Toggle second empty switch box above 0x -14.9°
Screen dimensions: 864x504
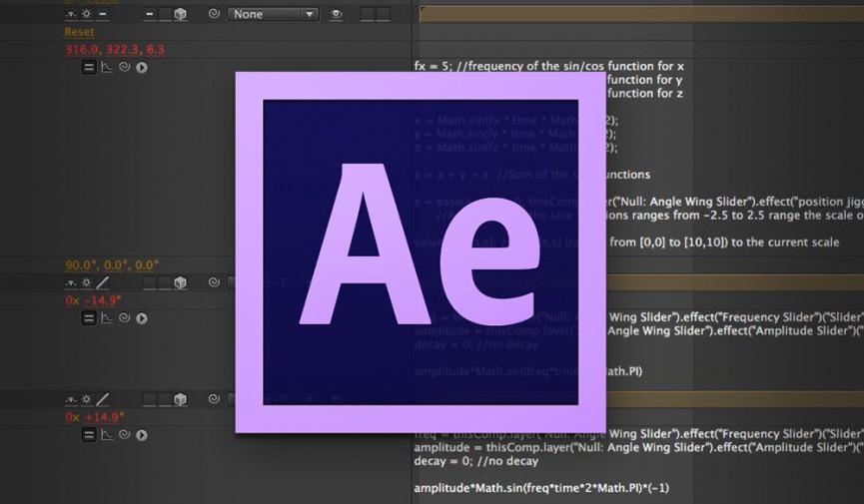coord(165,283)
